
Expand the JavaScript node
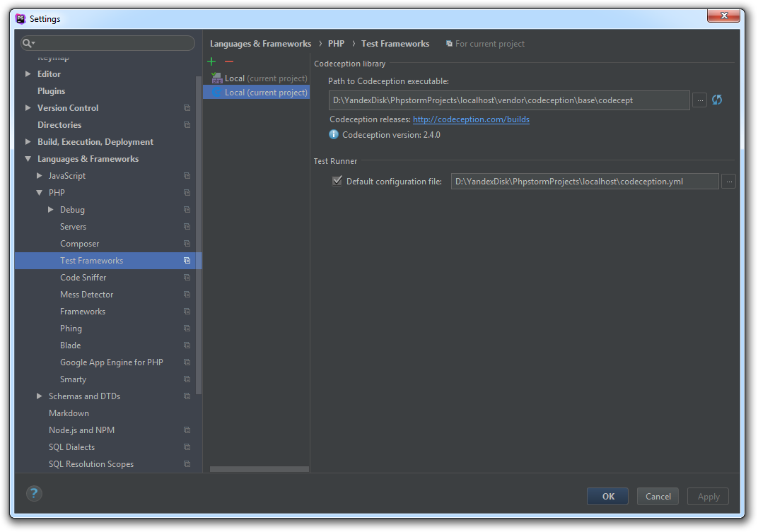[x=39, y=176]
